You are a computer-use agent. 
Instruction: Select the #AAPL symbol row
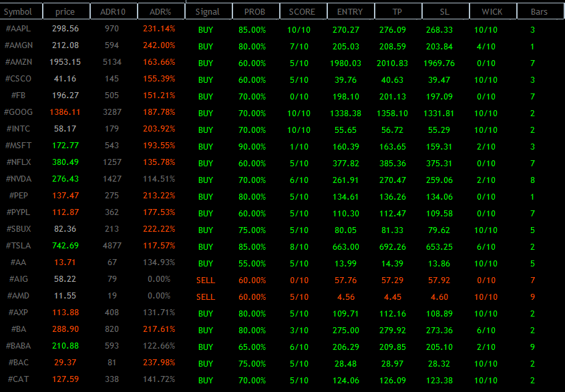pyautogui.click(x=19, y=29)
